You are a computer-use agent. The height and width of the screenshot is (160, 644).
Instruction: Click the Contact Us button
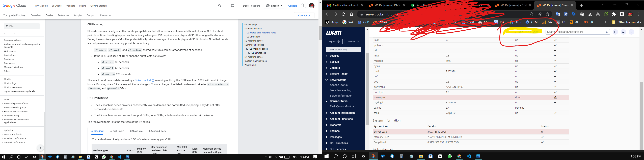click(x=304, y=15)
